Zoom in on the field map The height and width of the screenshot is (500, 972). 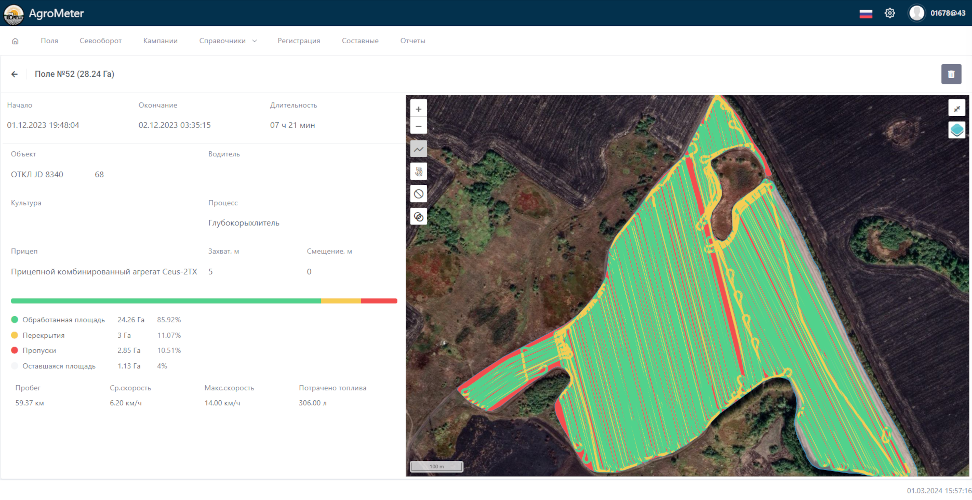pos(419,108)
